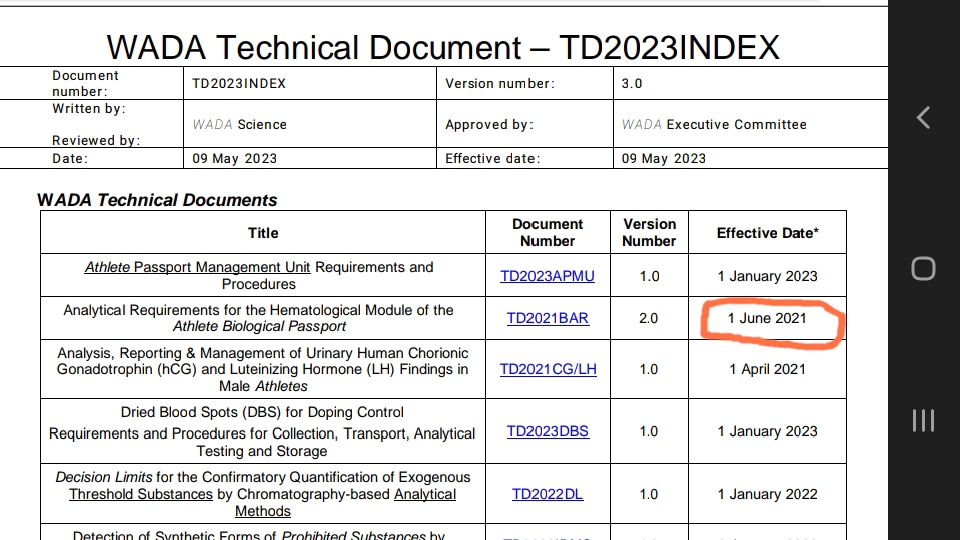The width and height of the screenshot is (960, 540).
Task: Tap the WADA Technical Document – TD2023INDEX heading
Action: click(x=442, y=46)
